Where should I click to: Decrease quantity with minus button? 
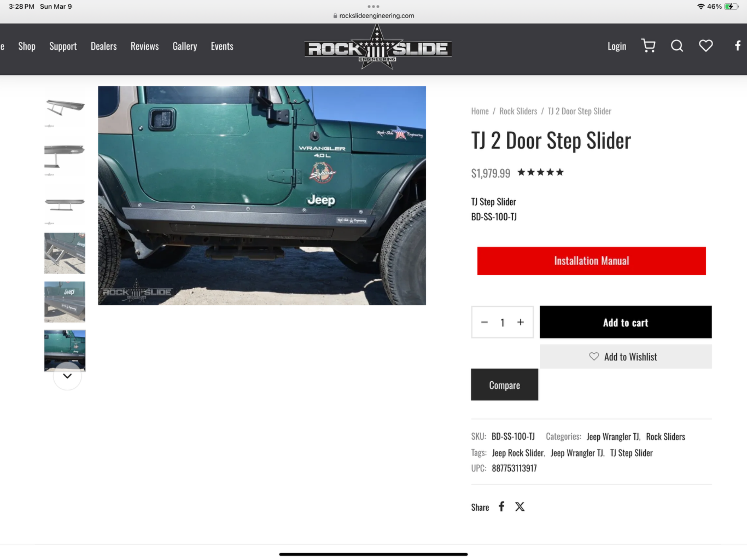click(x=484, y=322)
